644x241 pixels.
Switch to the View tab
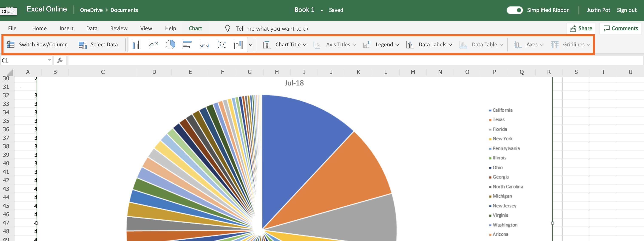[146, 28]
